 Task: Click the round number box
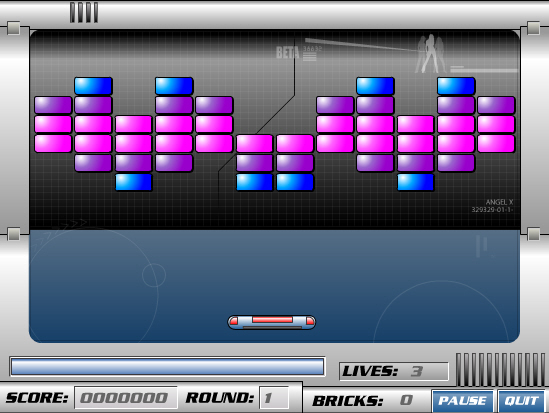274,398
